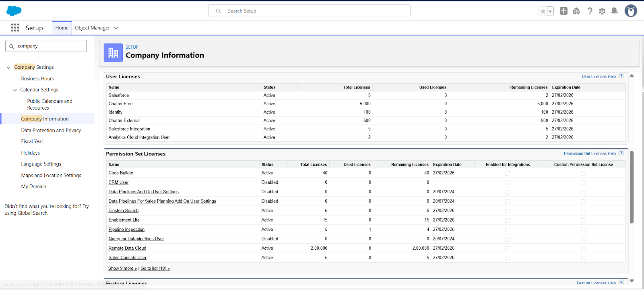
Task: Open the notifications bell
Action: click(614, 11)
